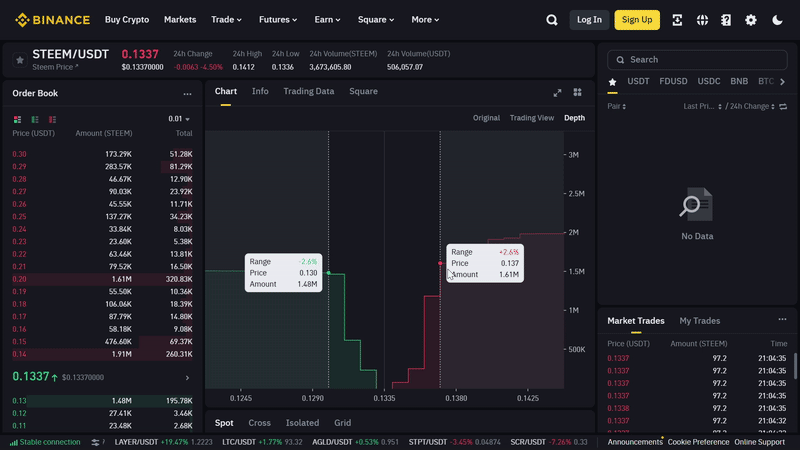Toggle dark mode moon icon
The width and height of the screenshot is (800, 450).
click(777, 20)
